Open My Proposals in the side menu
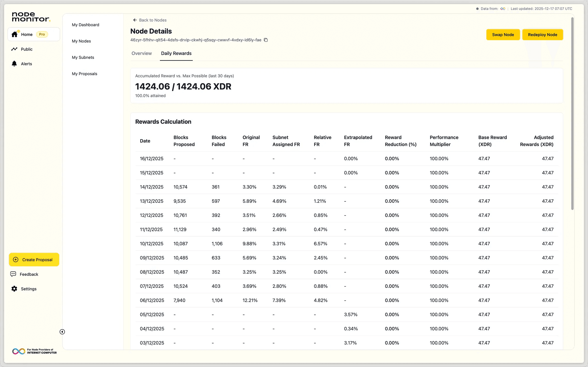The width and height of the screenshot is (588, 367). coord(84,74)
